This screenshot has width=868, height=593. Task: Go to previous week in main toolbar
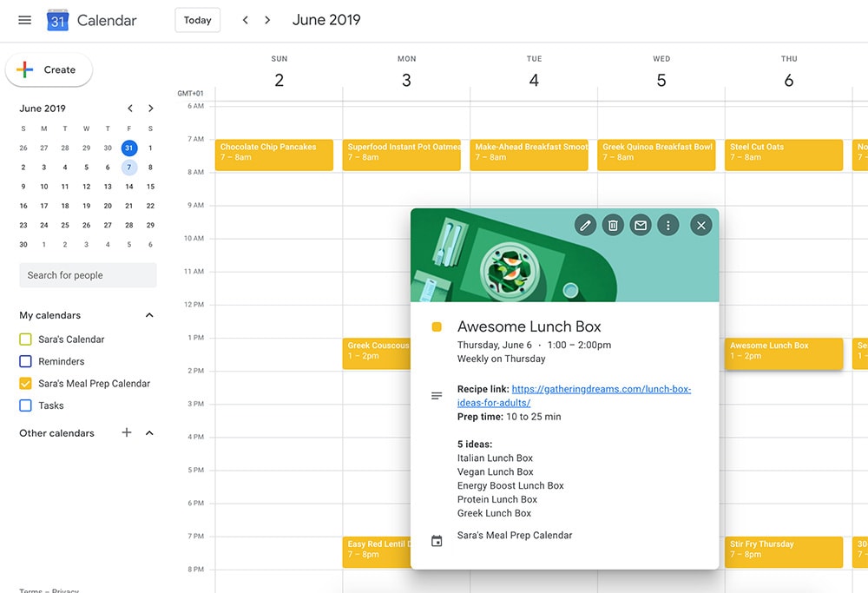coord(246,20)
